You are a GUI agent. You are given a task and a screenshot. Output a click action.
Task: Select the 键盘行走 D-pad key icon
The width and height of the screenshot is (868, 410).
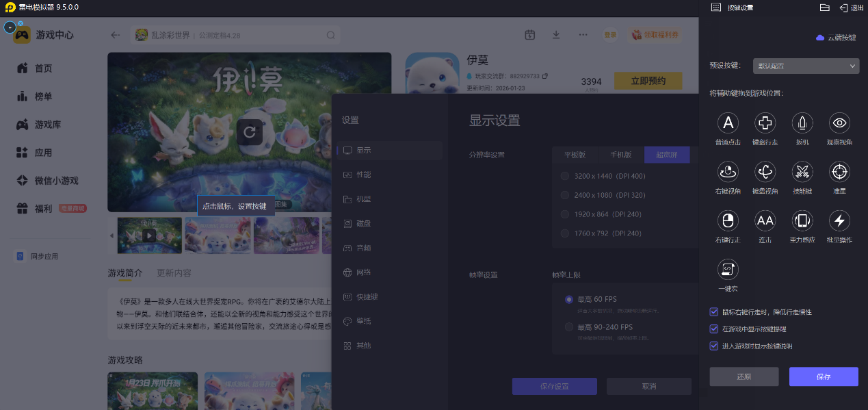(765, 123)
